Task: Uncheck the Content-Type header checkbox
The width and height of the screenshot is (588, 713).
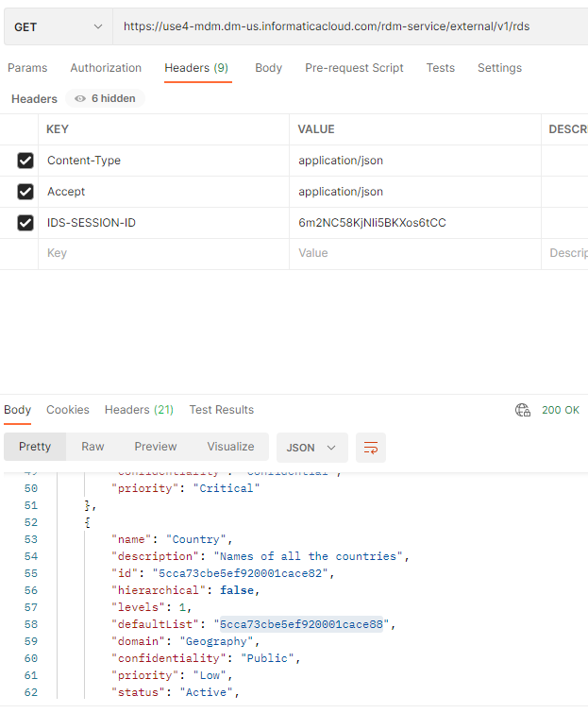Action: click(25, 161)
